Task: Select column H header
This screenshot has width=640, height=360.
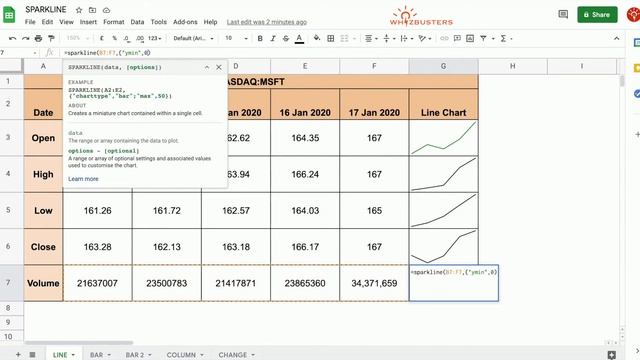Action: (x=513, y=66)
